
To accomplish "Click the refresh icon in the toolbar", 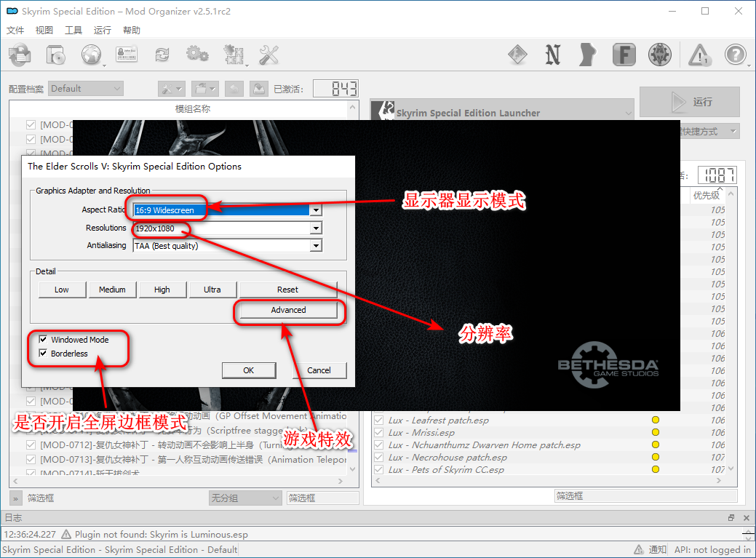I will click(x=162, y=55).
